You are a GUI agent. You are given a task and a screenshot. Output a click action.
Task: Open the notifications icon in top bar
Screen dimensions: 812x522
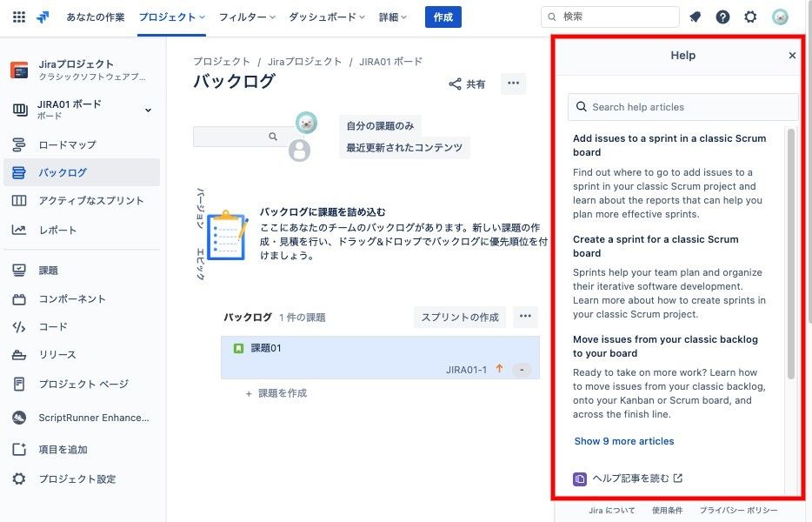click(695, 17)
